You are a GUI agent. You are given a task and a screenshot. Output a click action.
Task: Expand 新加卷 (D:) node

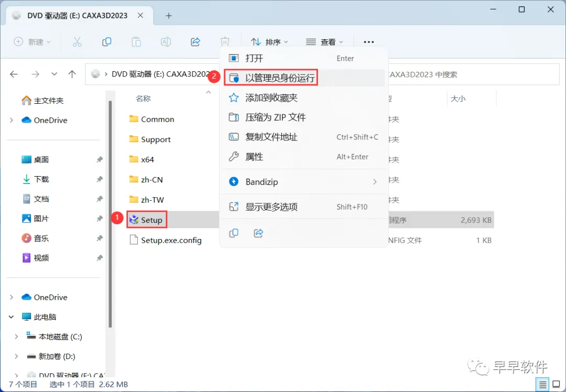tap(16, 357)
